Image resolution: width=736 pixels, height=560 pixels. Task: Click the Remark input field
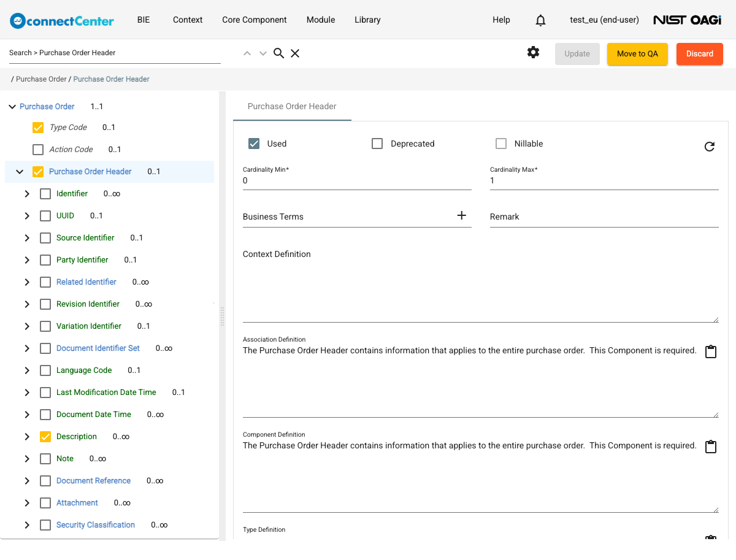604,217
